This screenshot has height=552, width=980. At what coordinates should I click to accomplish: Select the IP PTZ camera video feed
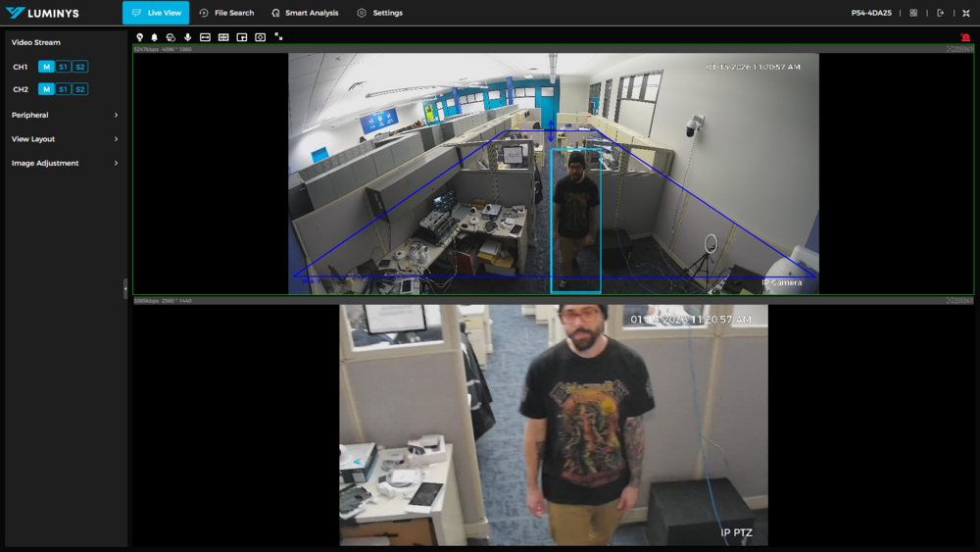pyautogui.click(x=554, y=425)
